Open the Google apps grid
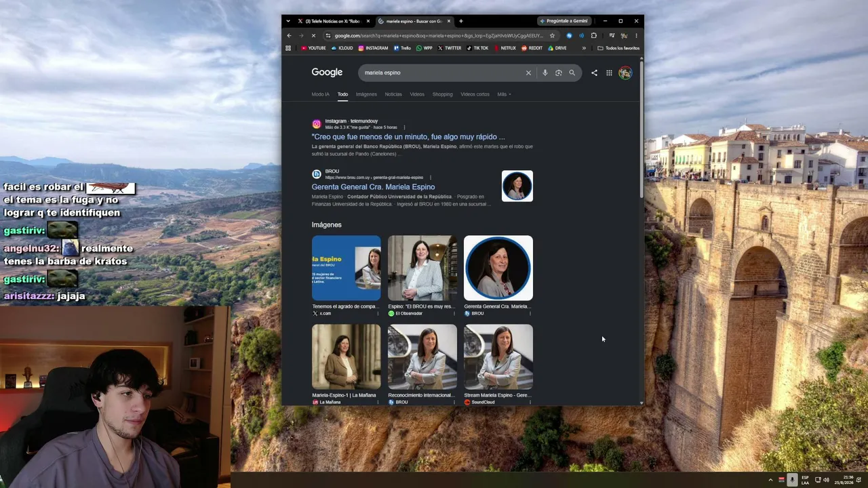This screenshot has height=488, width=868. [609, 73]
